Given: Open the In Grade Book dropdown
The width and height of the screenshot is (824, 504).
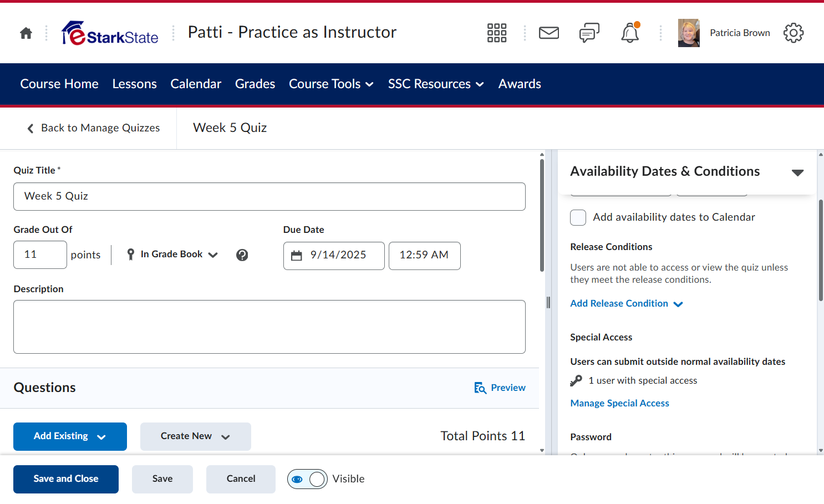Looking at the screenshot, I should coord(172,254).
